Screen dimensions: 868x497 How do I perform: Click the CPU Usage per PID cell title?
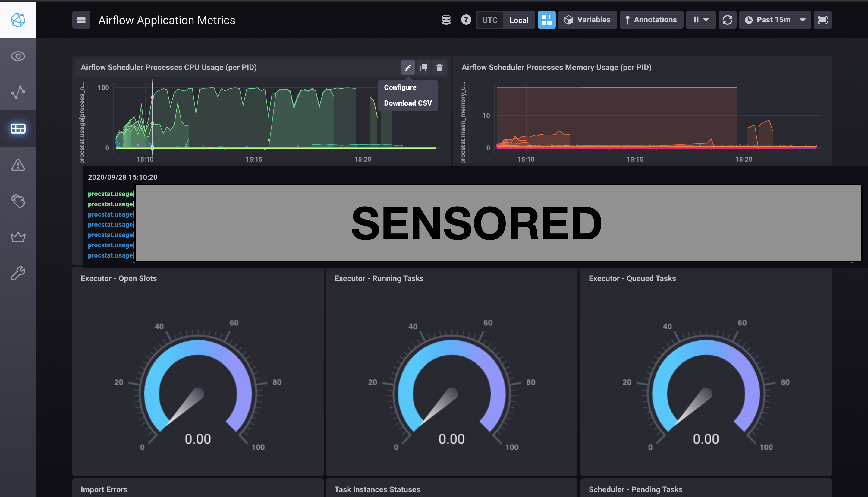[x=168, y=67]
